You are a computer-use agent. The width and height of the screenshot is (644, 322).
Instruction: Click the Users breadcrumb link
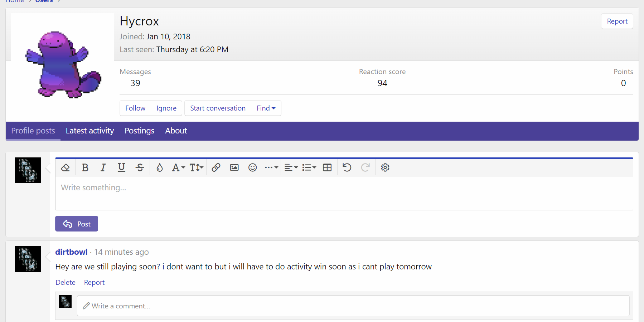click(x=44, y=1)
